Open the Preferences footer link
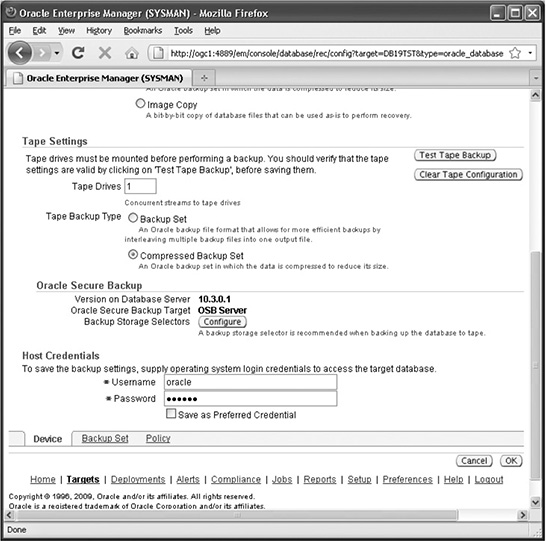Image resolution: width=547 pixels, height=541 pixels. point(407,480)
